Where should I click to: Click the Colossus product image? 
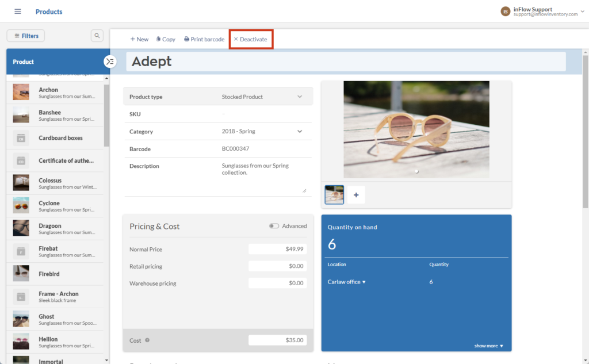(x=21, y=183)
